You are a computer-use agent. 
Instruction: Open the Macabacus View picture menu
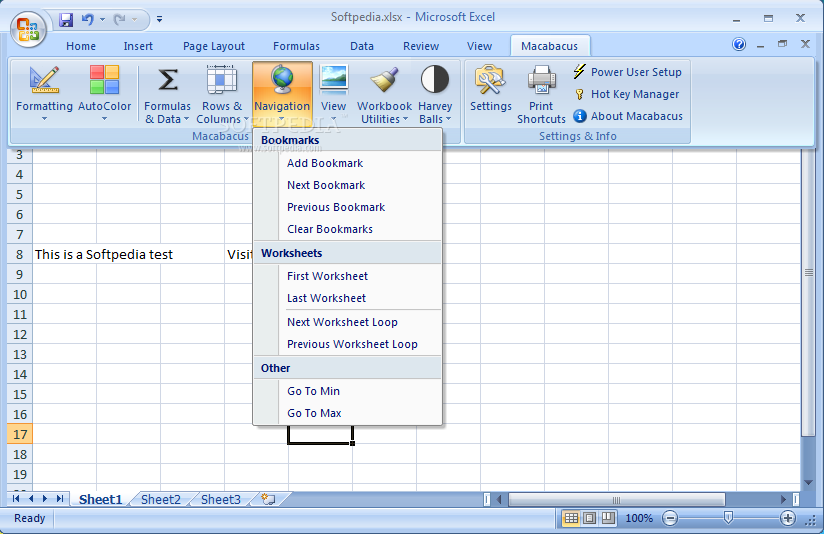[x=333, y=94]
